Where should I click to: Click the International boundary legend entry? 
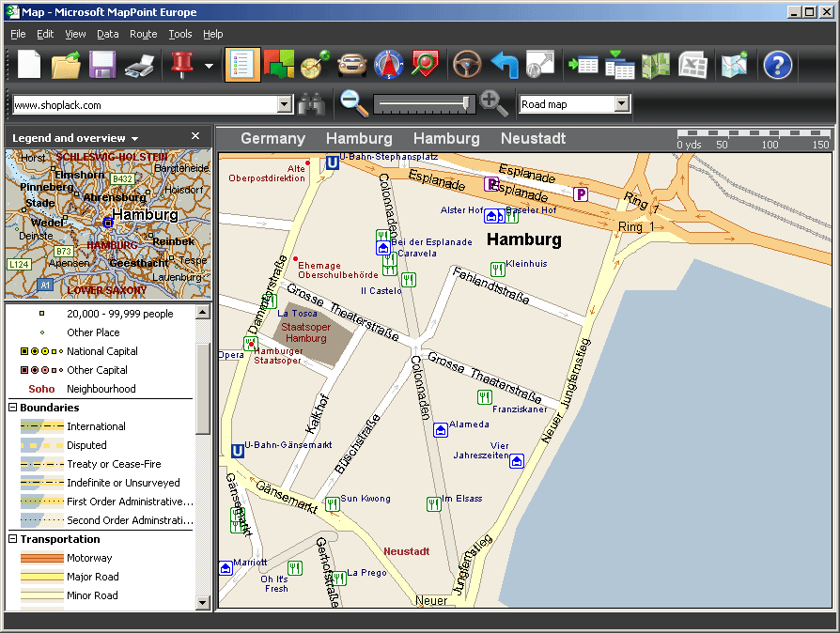73,426
